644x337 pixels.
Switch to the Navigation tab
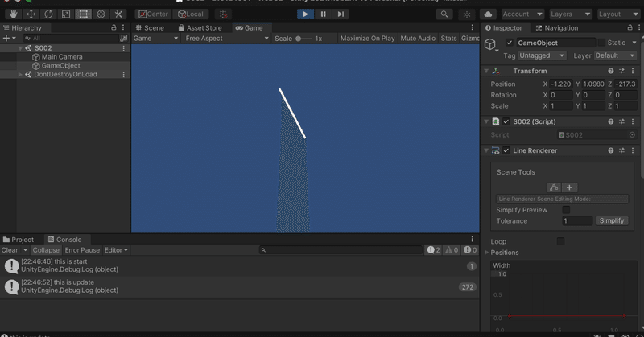(x=557, y=28)
